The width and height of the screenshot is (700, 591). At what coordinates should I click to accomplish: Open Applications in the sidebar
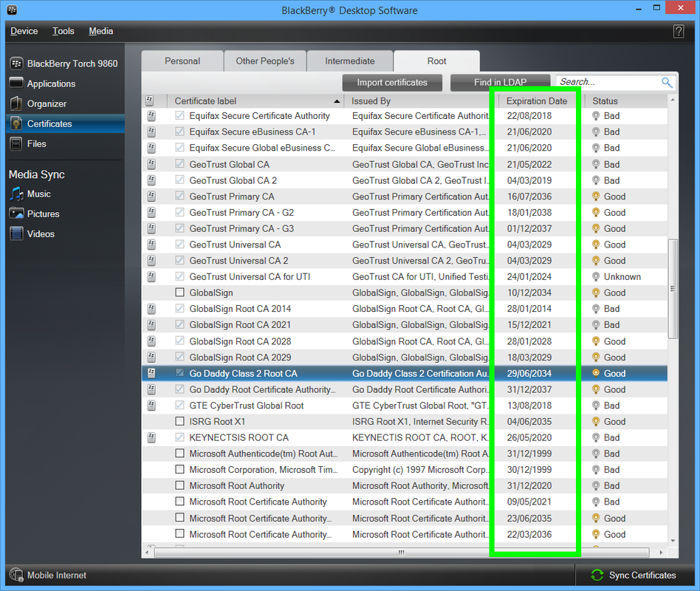point(65,83)
